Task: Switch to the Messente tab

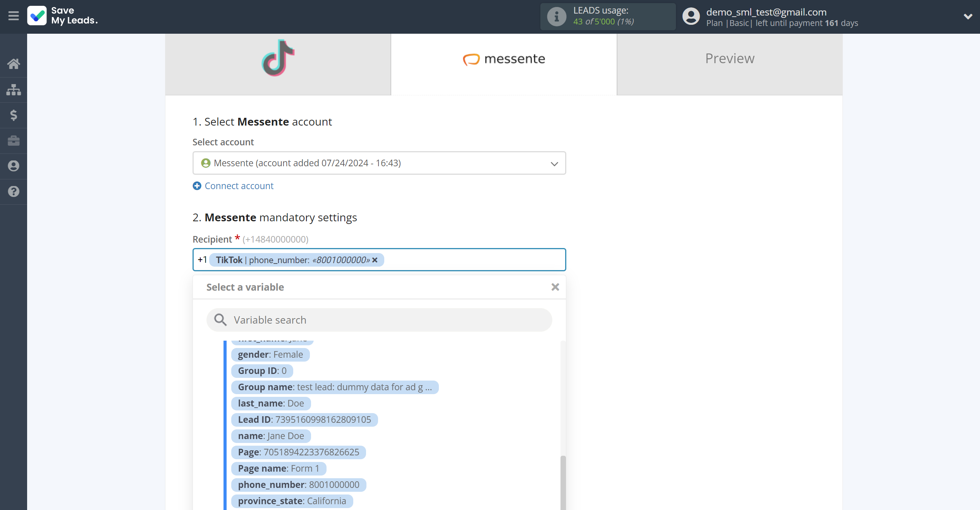Action: click(504, 64)
